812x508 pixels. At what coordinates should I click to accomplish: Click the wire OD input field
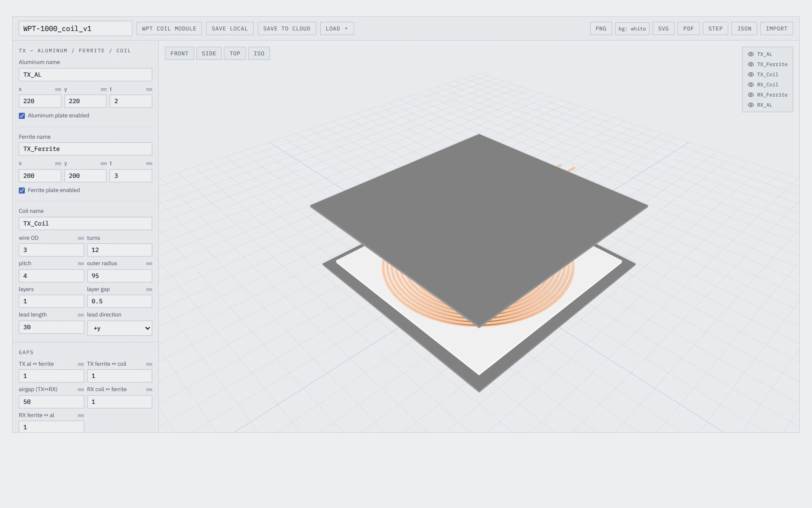click(51, 250)
